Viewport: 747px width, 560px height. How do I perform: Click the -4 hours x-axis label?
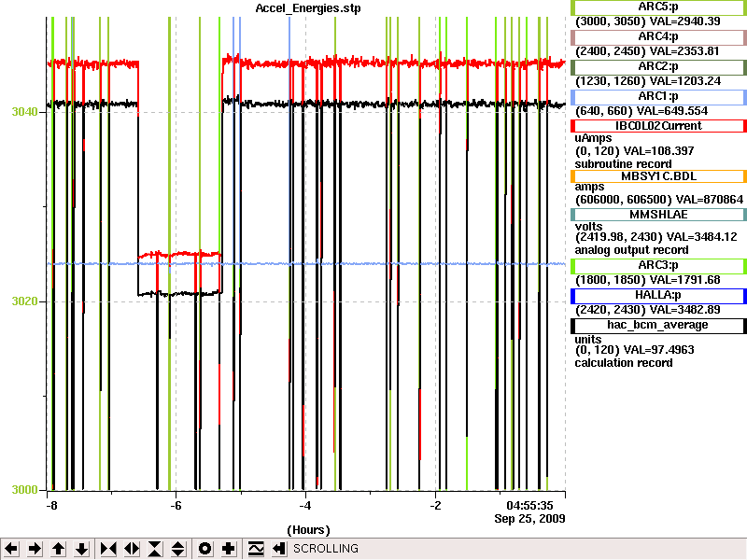click(x=305, y=506)
